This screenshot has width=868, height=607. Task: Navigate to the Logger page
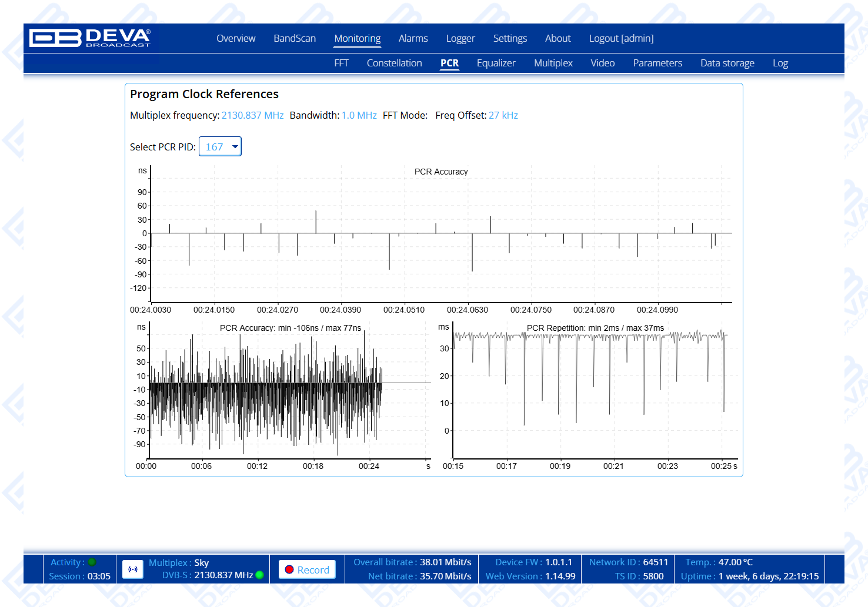click(x=460, y=39)
